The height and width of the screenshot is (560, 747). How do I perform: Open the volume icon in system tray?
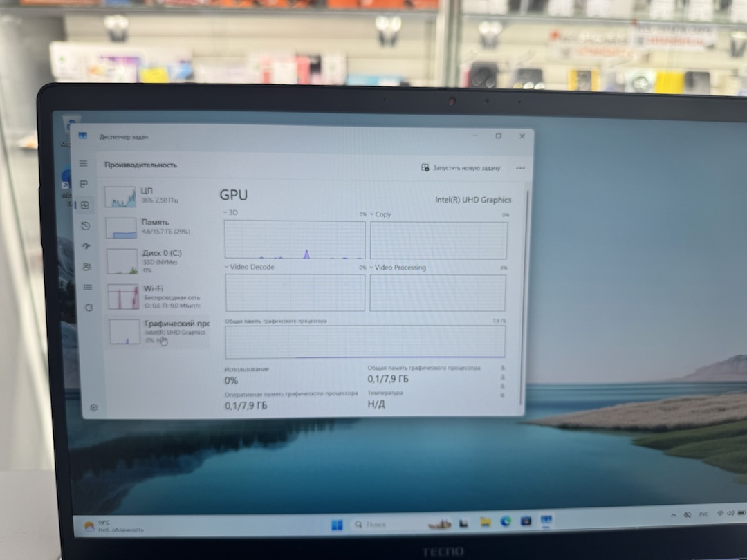(730, 513)
